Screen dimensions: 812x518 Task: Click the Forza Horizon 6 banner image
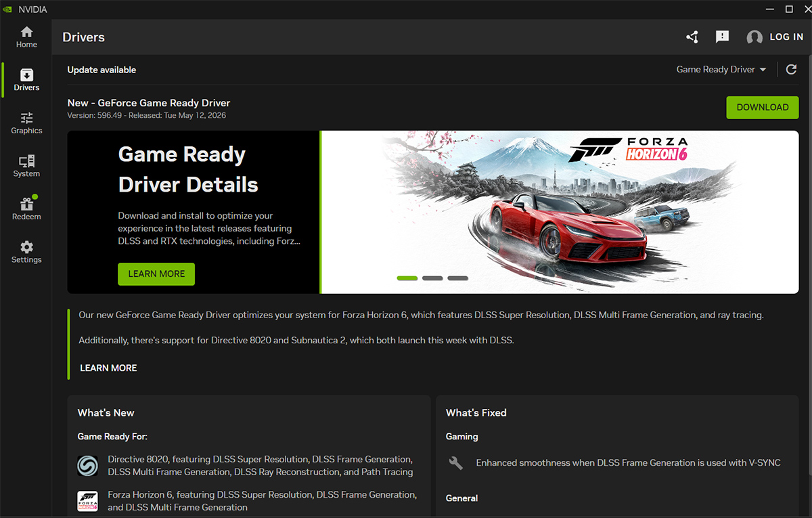[560, 212]
